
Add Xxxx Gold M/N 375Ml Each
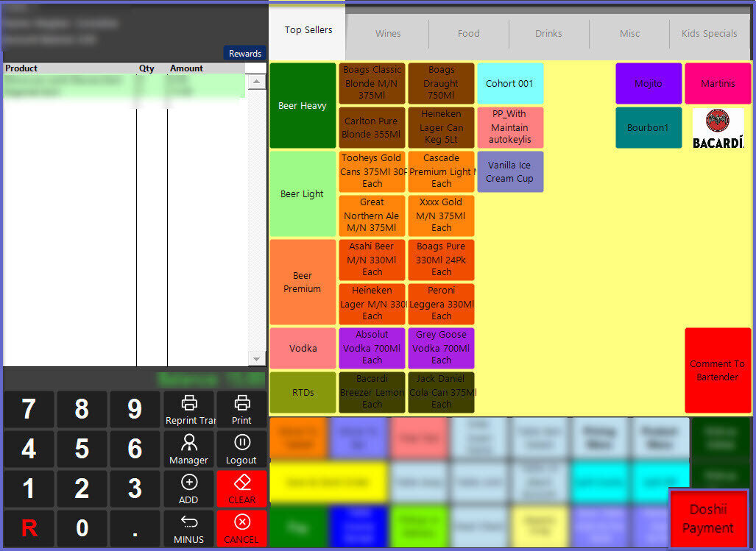[441, 216]
